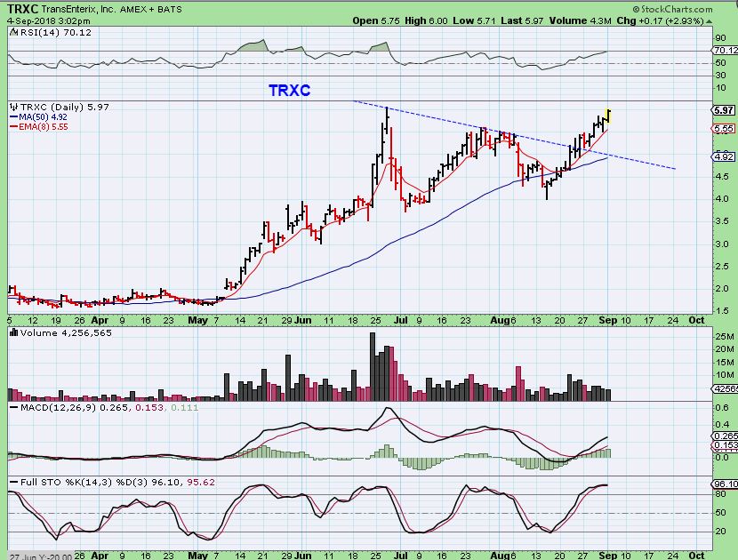Screen dimensions: 738x560
Task: Click the RSI(14) 70.12 indicator label
Action: pos(51,33)
